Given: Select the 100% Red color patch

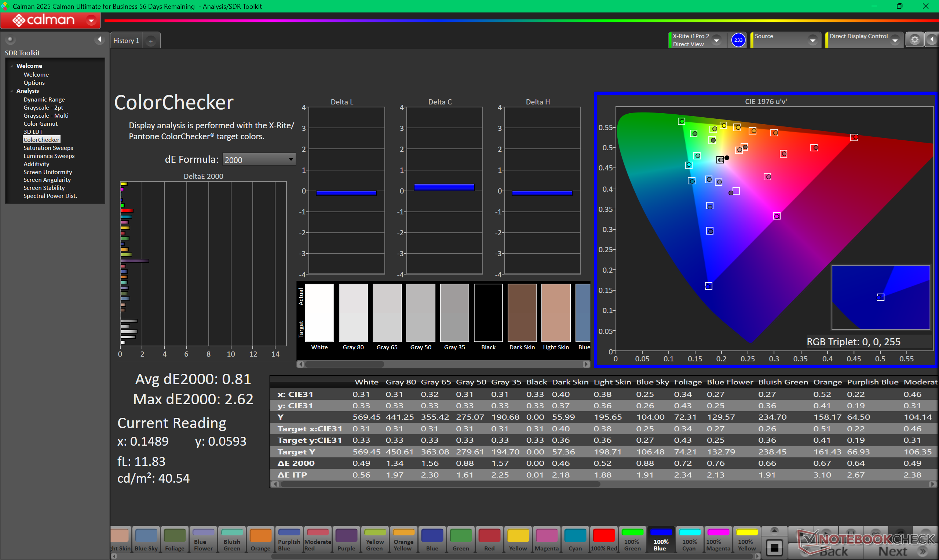Looking at the screenshot, I should [x=603, y=539].
